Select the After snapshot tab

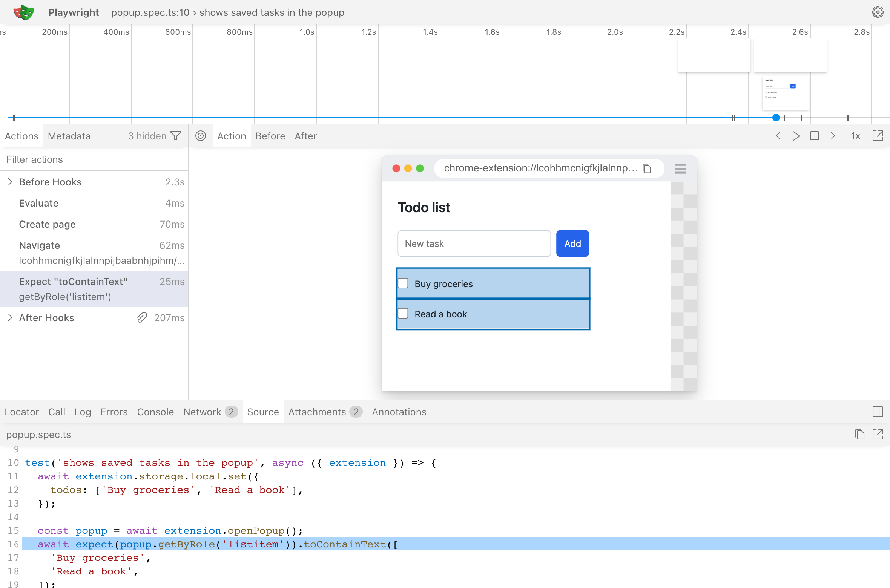click(305, 136)
